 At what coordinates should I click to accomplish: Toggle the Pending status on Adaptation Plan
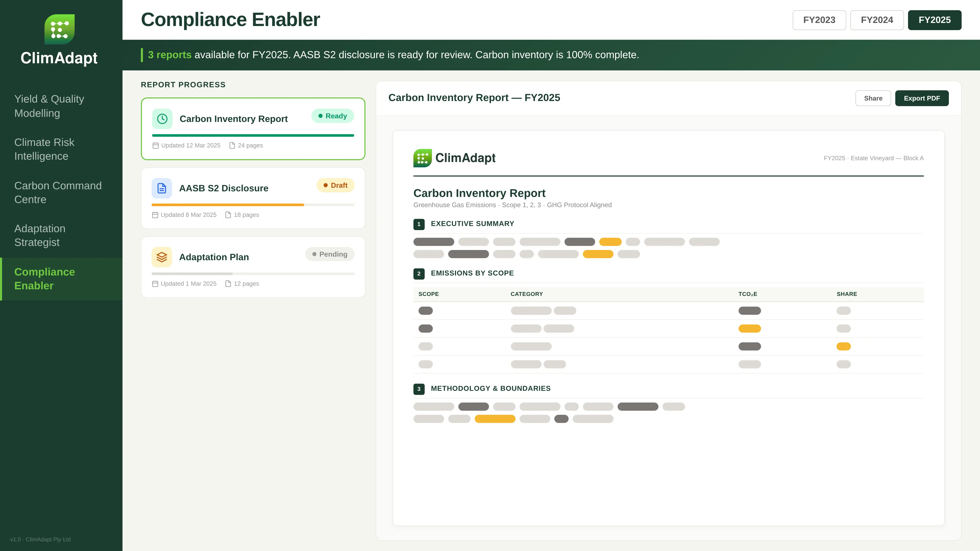(329, 254)
